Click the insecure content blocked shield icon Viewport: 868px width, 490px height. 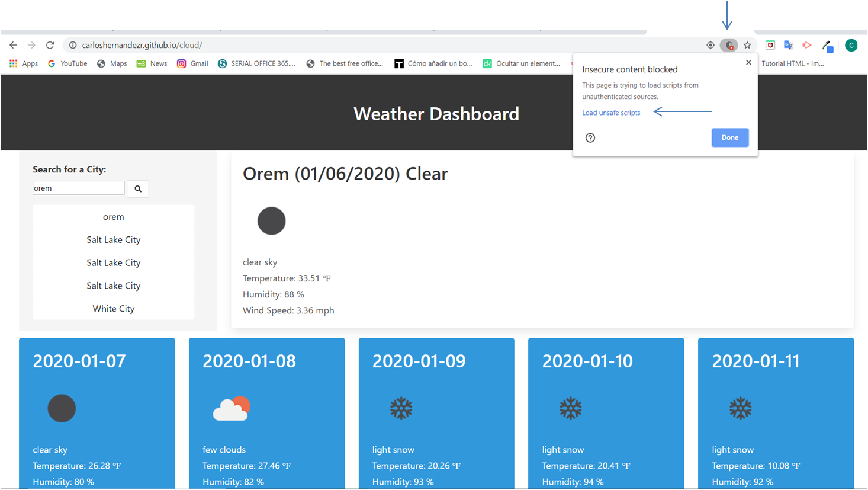coord(729,45)
